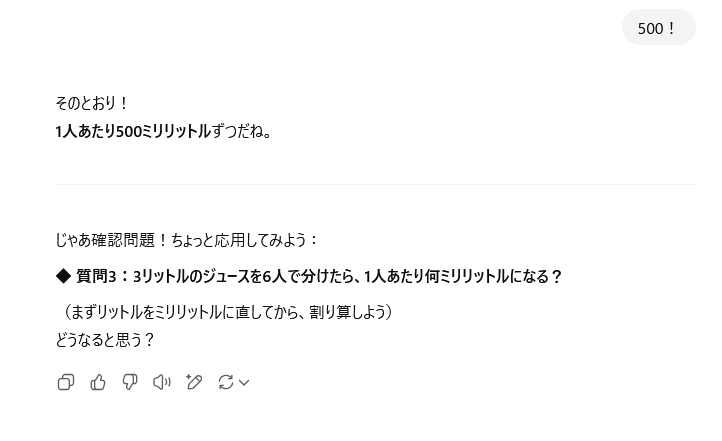Screen dimensions: 722x441
Task: Expand the regenerate options chevron
Action: [x=245, y=382]
